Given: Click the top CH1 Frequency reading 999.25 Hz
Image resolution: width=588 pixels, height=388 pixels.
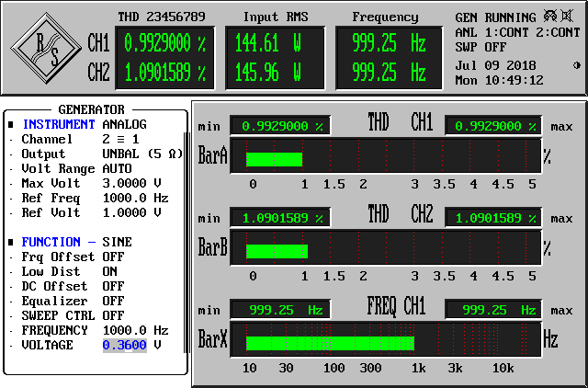Looking at the screenshot, I should (389, 43).
